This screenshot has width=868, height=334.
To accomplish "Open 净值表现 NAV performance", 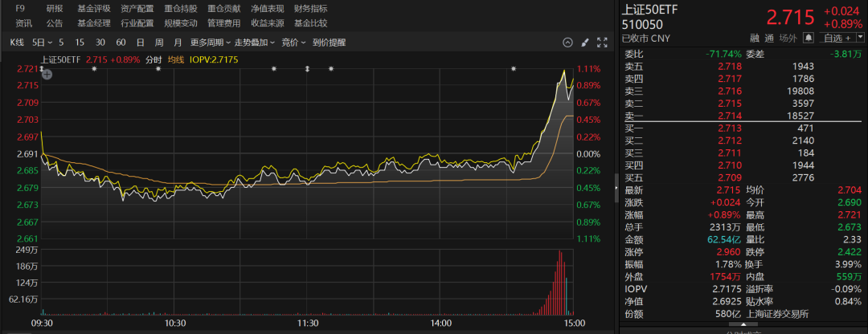I will coord(268,8).
